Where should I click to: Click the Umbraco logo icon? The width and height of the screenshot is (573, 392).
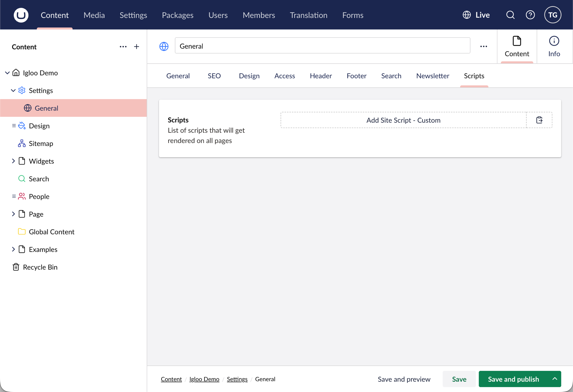click(21, 15)
